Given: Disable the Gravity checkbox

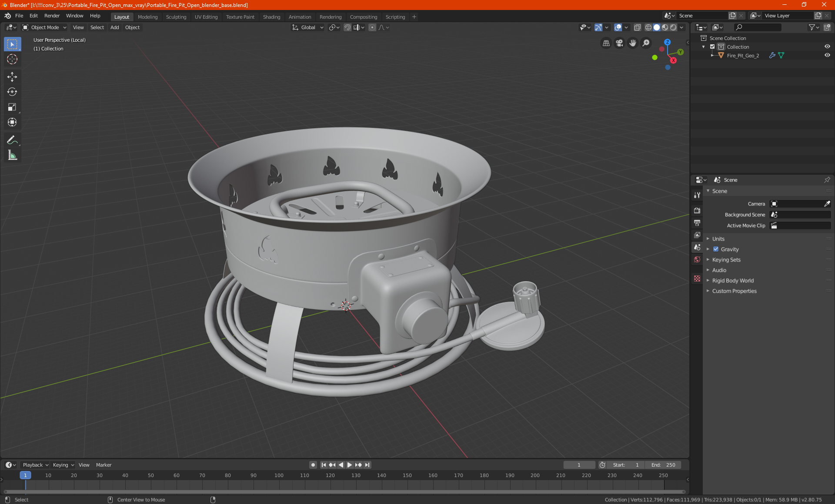Looking at the screenshot, I should (716, 249).
